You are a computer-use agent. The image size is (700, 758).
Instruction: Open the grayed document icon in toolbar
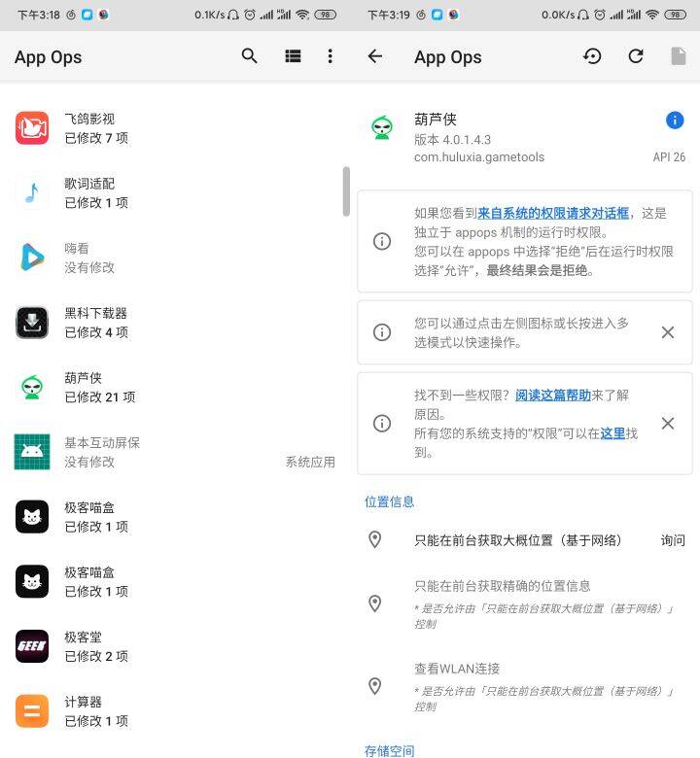pos(679,56)
